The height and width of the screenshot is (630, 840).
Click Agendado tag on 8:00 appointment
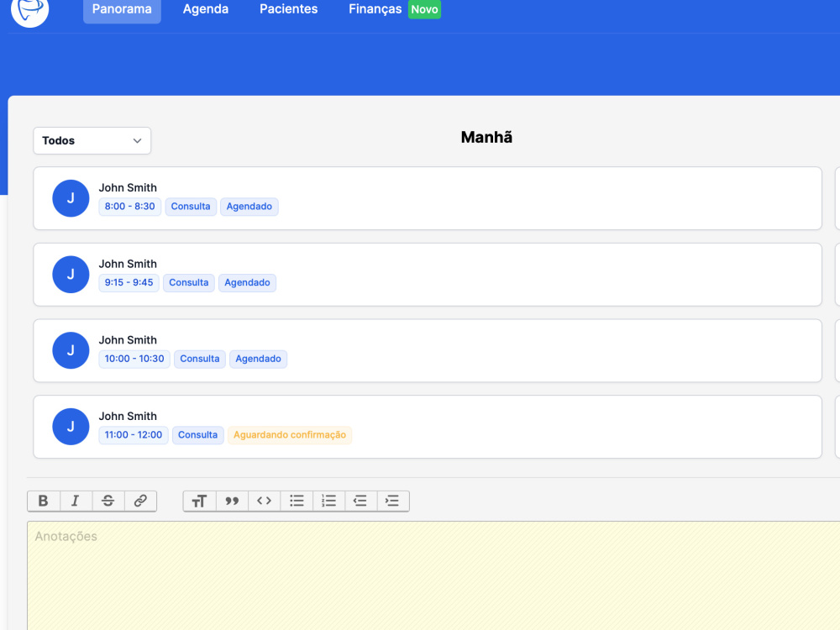click(x=249, y=207)
